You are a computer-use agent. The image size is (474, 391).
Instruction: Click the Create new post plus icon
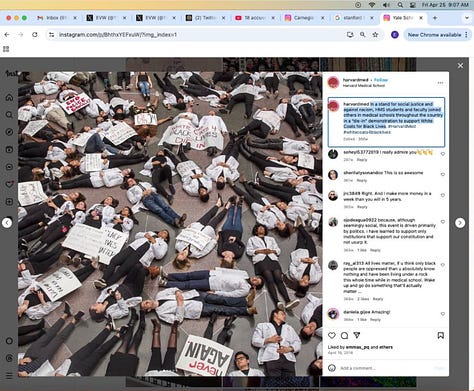point(9,201)
